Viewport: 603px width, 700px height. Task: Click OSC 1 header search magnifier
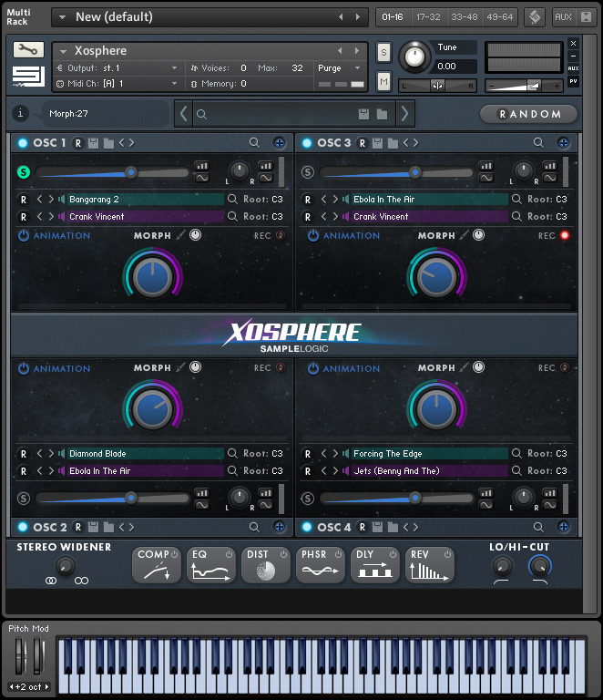[254, 143]
